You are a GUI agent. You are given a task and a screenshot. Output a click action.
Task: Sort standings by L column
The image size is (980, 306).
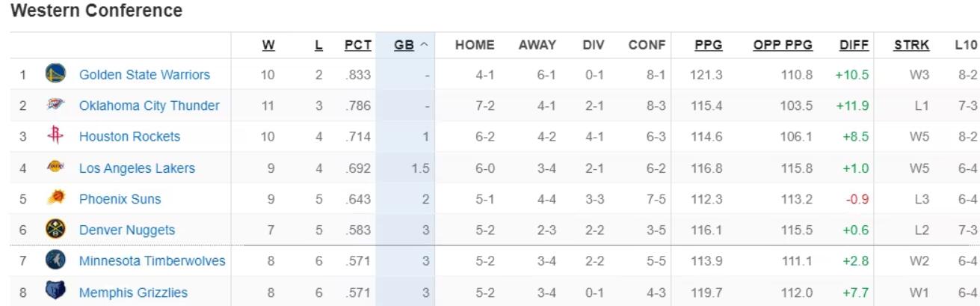[x=318, y=45]
